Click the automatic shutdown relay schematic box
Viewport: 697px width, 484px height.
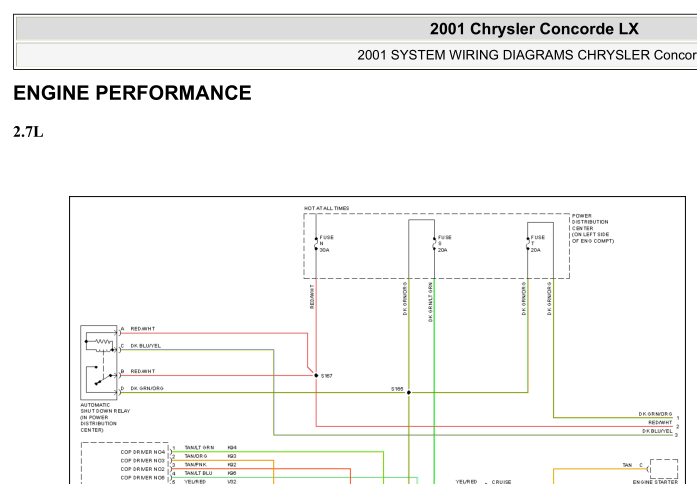pyautogui.click(x=99, y=363)
